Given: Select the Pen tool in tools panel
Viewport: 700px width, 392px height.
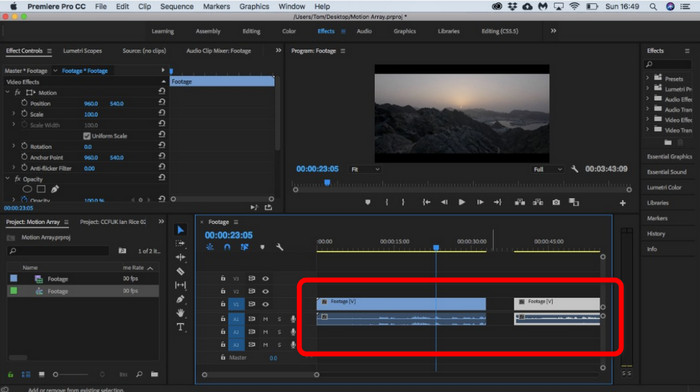Looking at the screenshot, I should coord(180,299).
